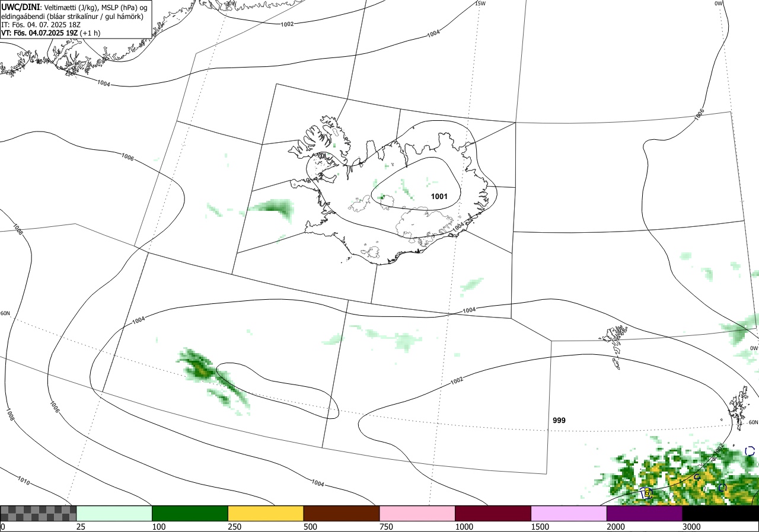Screen dimensions: 759x532
Task: Click the legend value 2000
Action: 616,527
